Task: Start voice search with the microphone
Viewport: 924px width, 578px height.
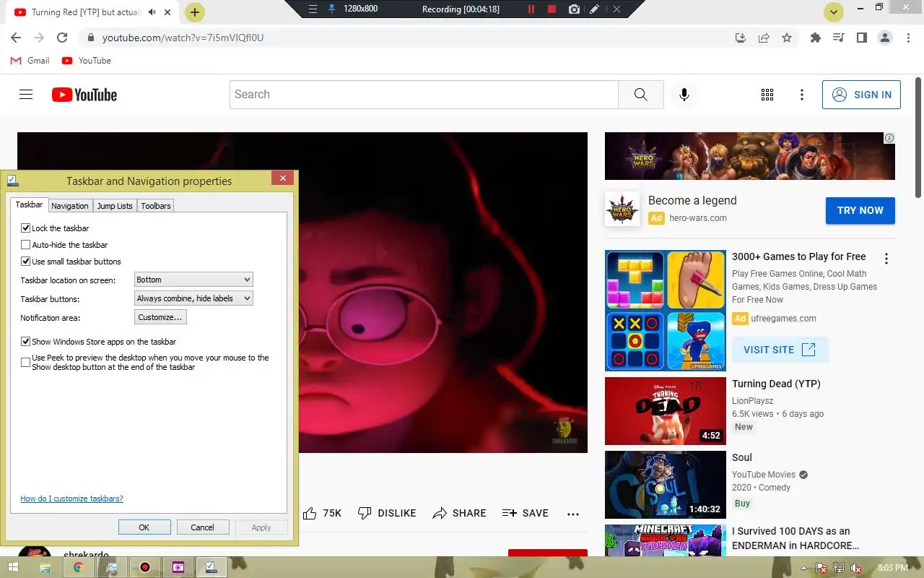Action: (x=684, y=95)
